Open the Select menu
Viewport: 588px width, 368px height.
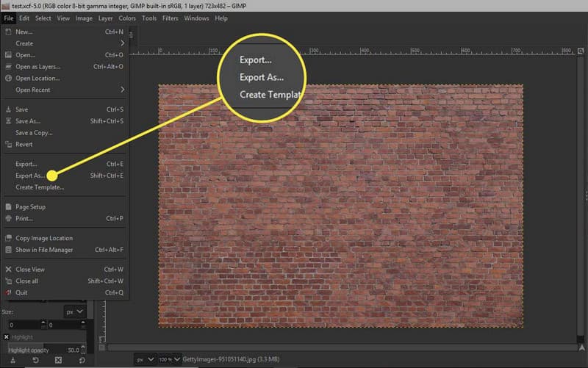[43, 18]
